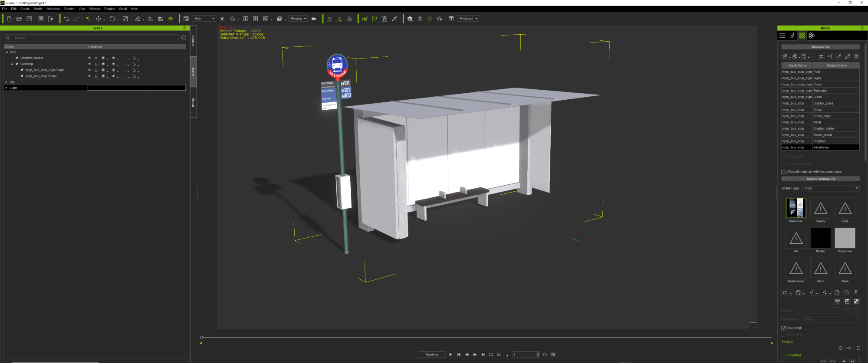Open the Script menu
The width and height of the screenshot is (868, 363).
123,9
